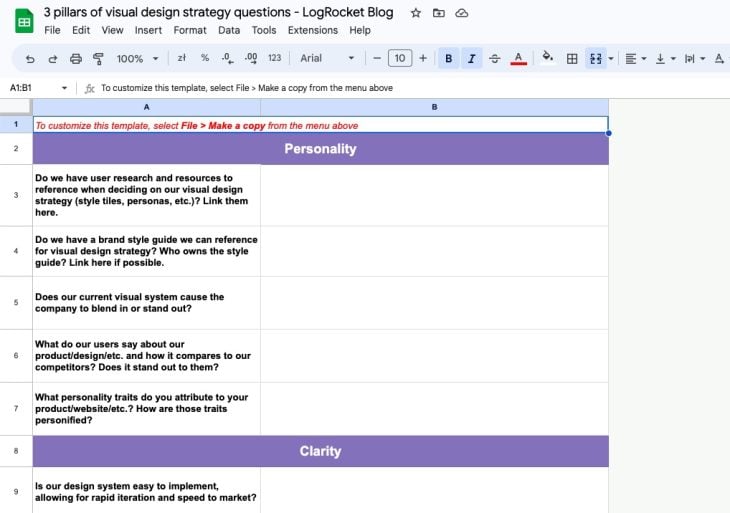The image size is (730, 513).
Task: Open the Data menu
Action: pyautogui.click(x=229, y=30)
